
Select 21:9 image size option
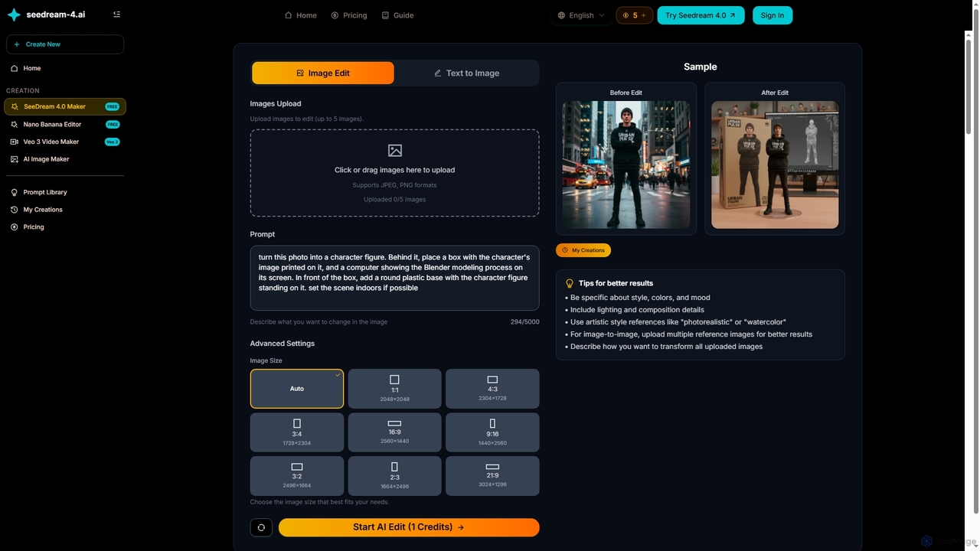tap(492, 476)
